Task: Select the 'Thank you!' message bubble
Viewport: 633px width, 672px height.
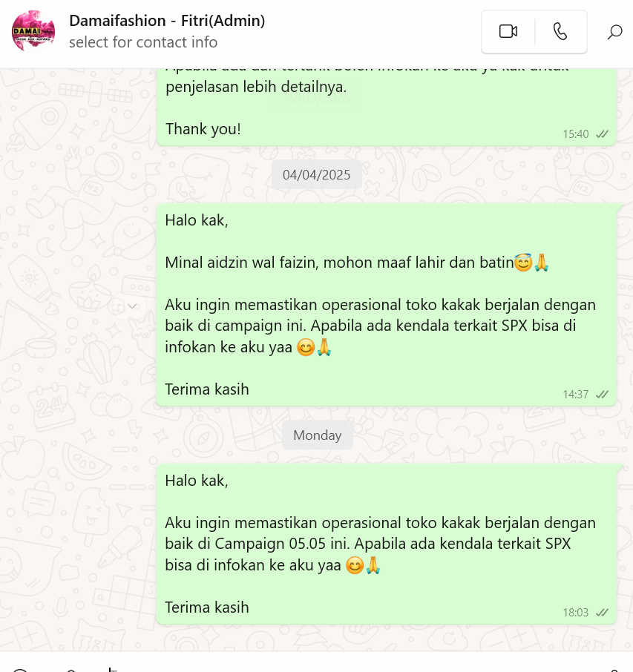Action: point(386,107)
